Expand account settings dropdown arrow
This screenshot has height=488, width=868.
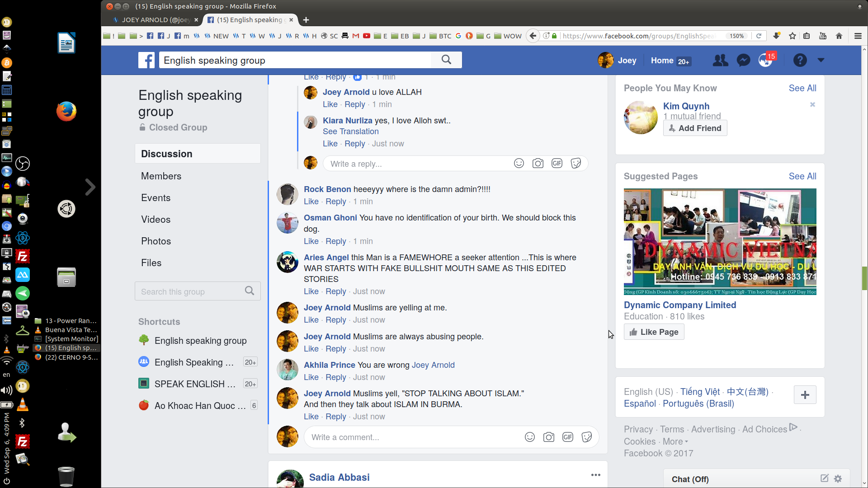[821, 60]
